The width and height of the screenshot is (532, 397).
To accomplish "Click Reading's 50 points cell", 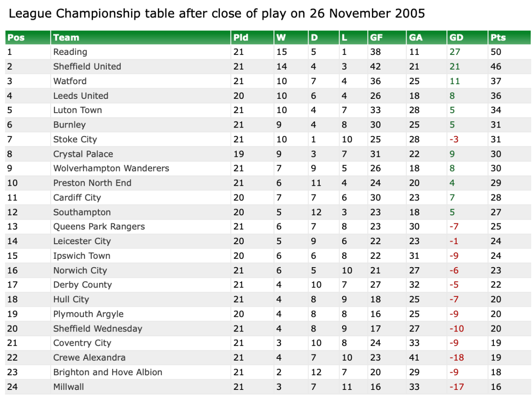I will tap(496, 52).
